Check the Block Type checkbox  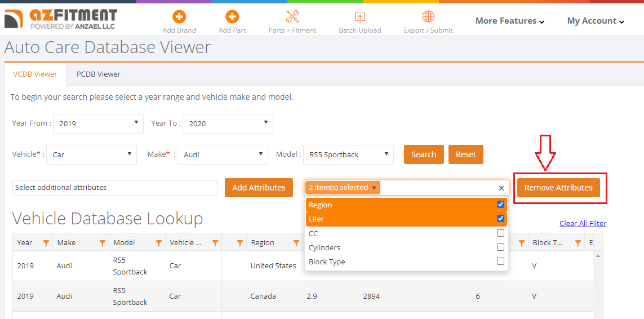(500, 262)
